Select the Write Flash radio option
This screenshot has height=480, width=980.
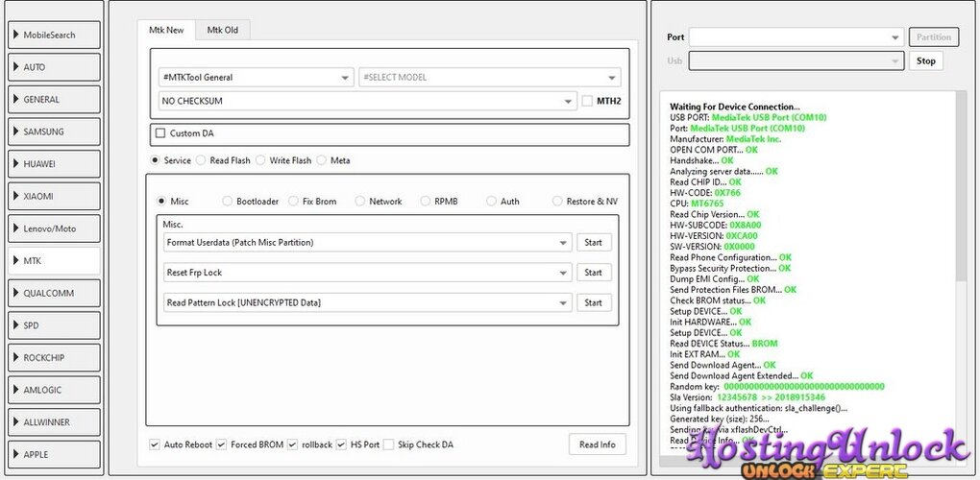(x=260, y=160)
